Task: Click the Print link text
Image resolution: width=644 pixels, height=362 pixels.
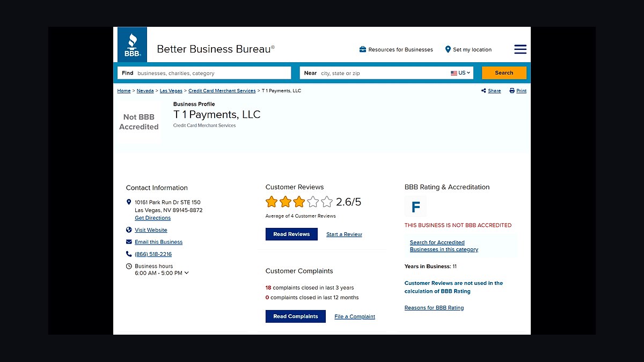Action: click(522, 91)
